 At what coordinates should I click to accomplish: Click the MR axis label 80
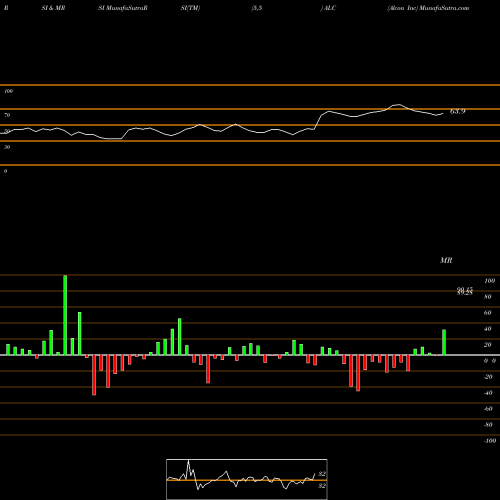click(x=488, y=297)
